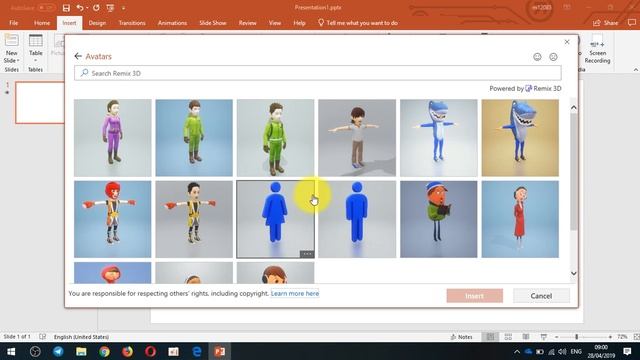
Task: Select the boxer avatar without helmet
Action: 194,220
